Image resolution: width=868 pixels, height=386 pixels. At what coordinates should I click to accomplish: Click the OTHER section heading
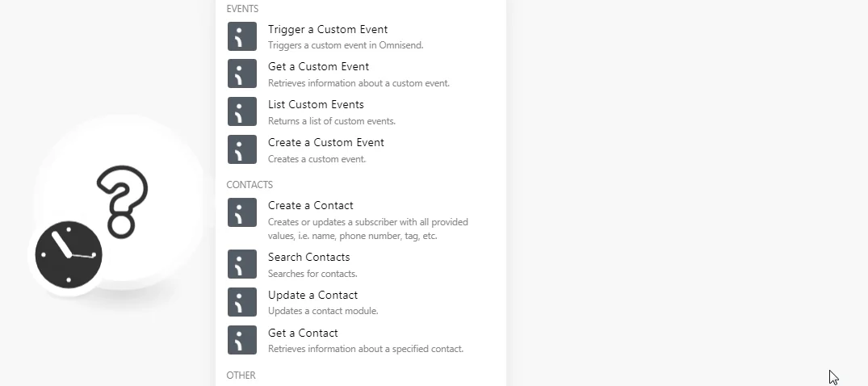click(241, 376)
